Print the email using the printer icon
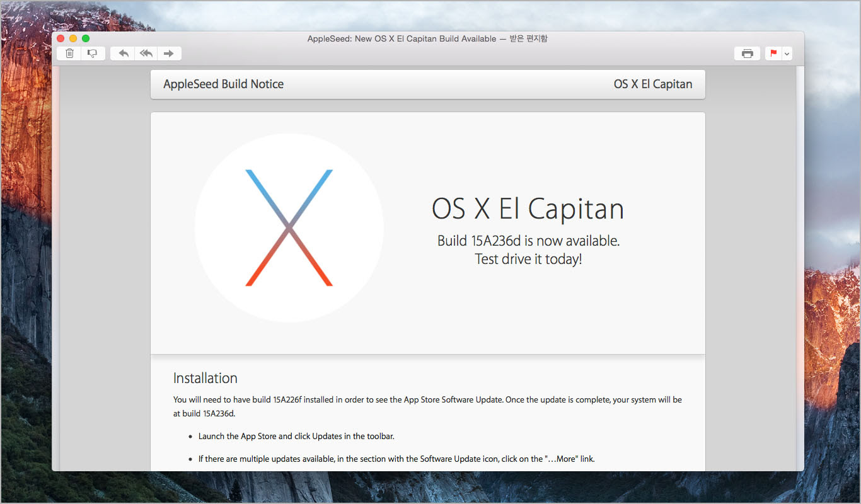 point(747,54)
